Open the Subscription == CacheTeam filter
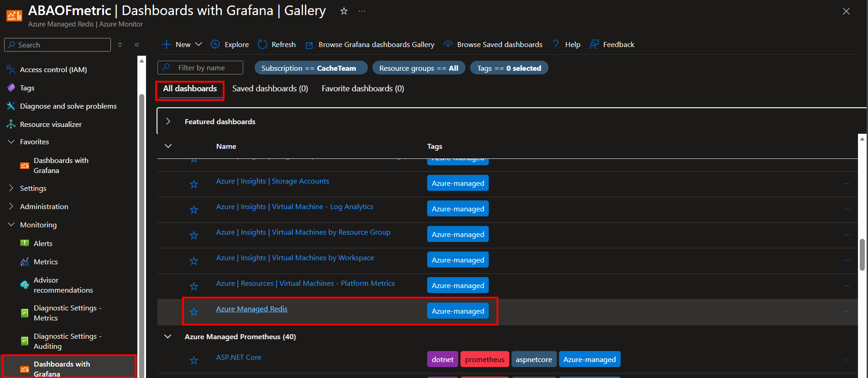Screen dimensions: 868x378 (x=311, y=68)
